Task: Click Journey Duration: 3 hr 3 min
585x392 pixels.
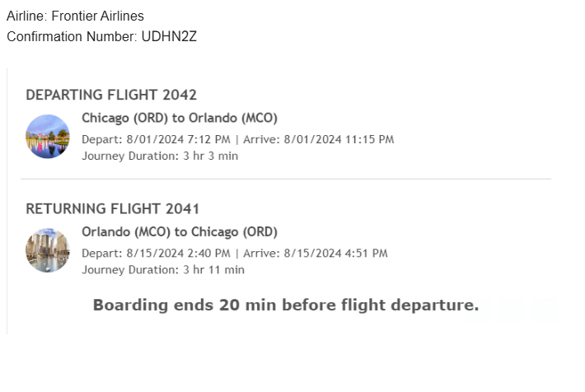Action: click(160, 156)
